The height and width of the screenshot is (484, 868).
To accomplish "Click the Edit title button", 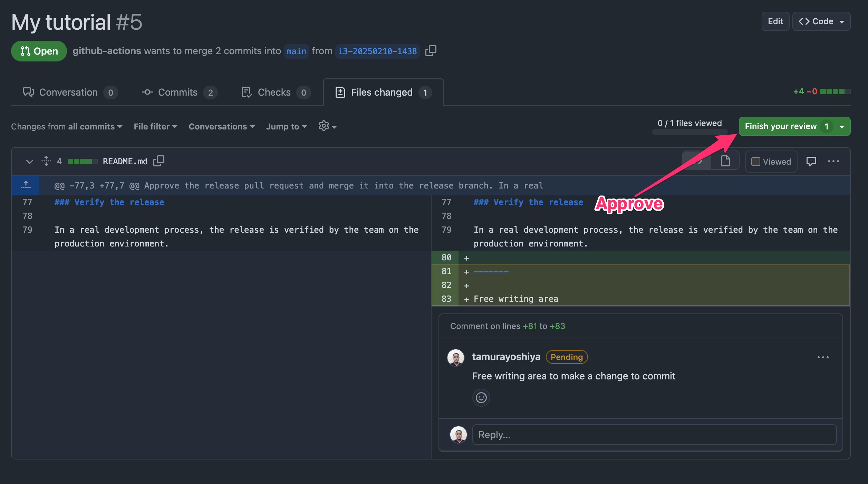I will tap(775, 21).
